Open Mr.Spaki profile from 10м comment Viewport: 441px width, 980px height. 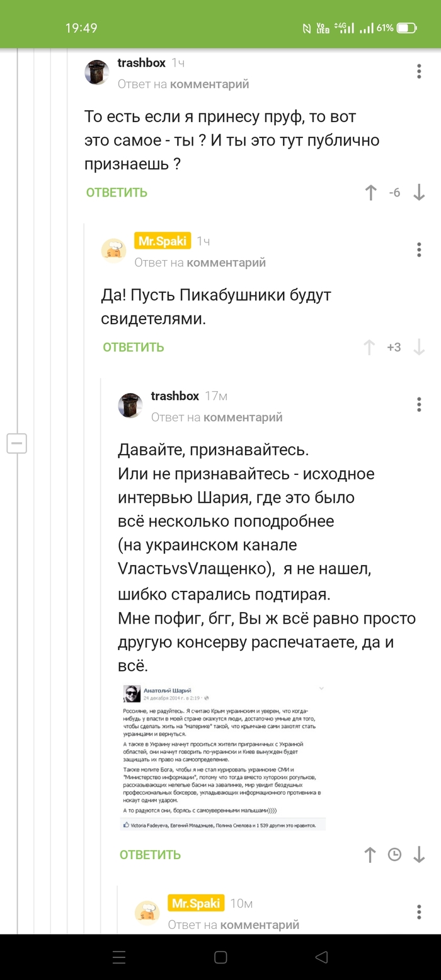[x=196, y=903]
